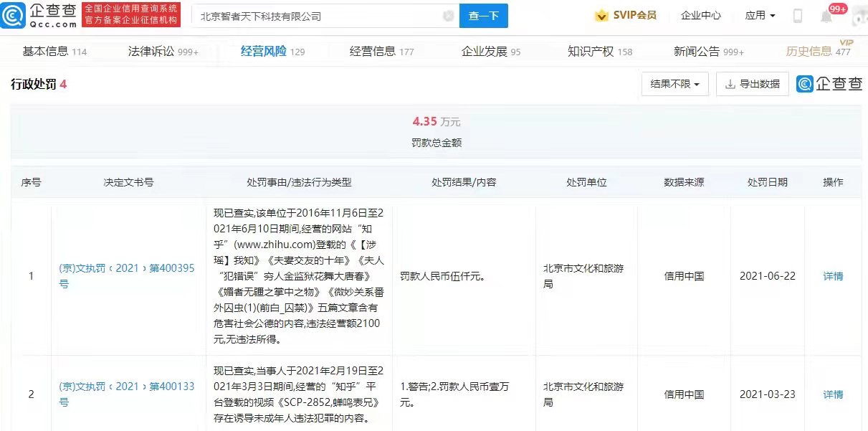
Task: Open the 企业中心 link
Action: [701, 15]
